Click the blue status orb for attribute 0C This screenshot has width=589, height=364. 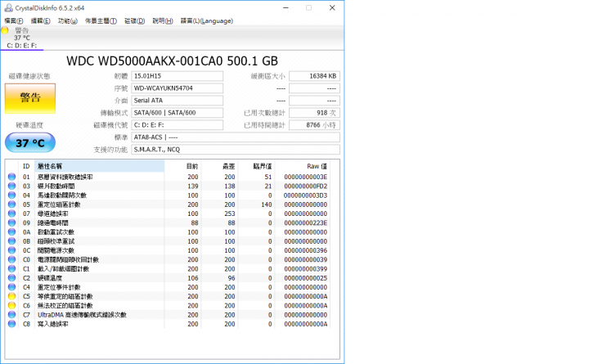tap(12, 250)
